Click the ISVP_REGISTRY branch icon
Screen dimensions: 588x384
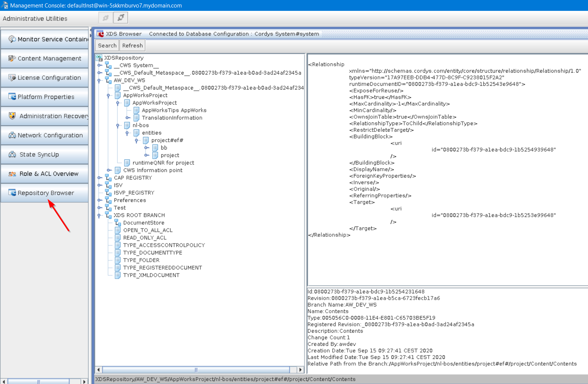[x=108, y=193]
